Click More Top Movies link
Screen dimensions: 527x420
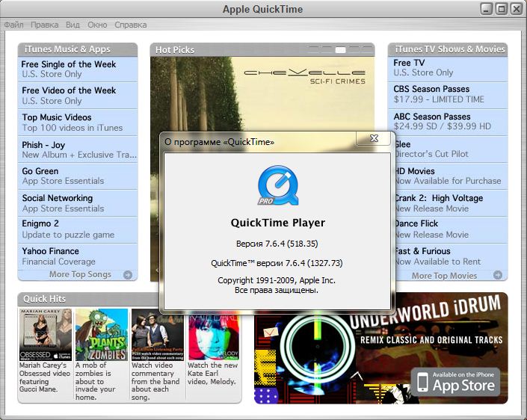pyautogui.click(x=444, y=276)
